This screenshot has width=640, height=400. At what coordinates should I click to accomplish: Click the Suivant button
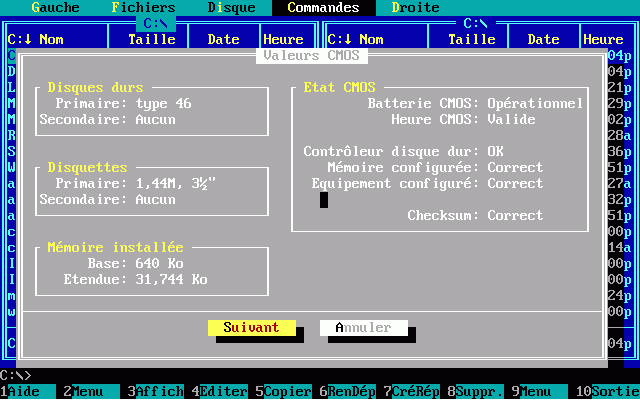point(251,328)
